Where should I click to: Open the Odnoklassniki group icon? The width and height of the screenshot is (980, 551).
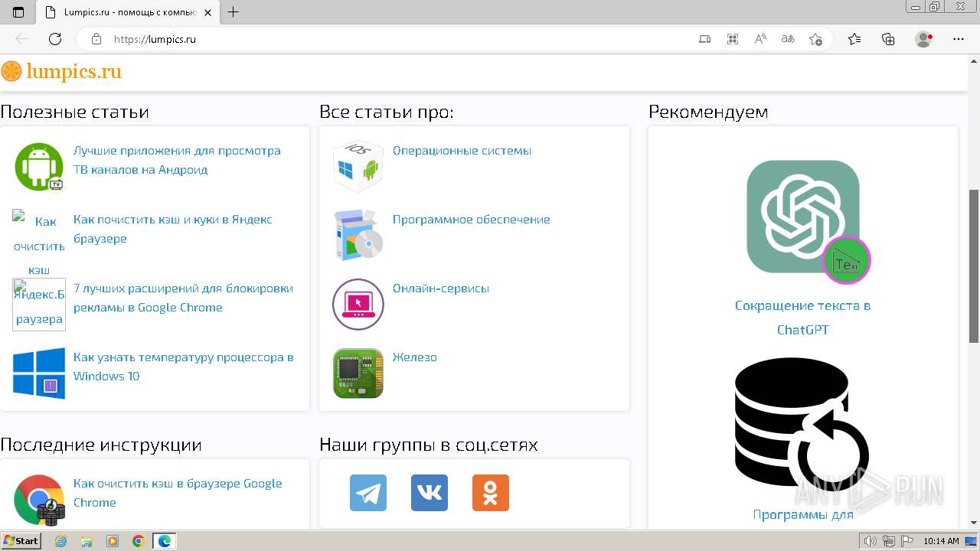coord(491,493)
